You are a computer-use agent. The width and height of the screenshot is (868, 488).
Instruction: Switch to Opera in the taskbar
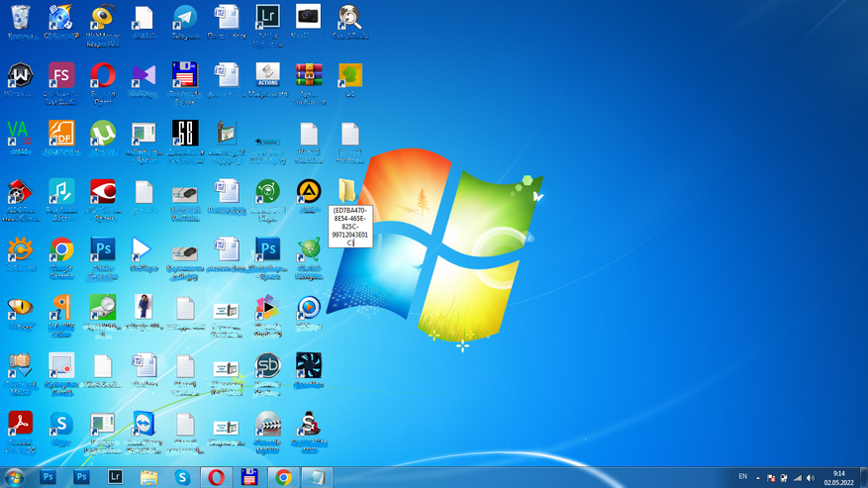coord(216,477)
